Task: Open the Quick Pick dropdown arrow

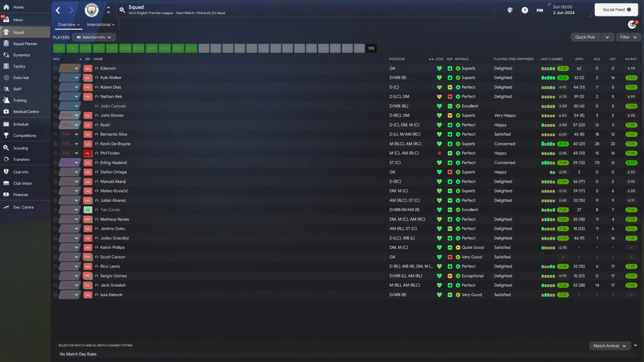Action: [608, 37]
